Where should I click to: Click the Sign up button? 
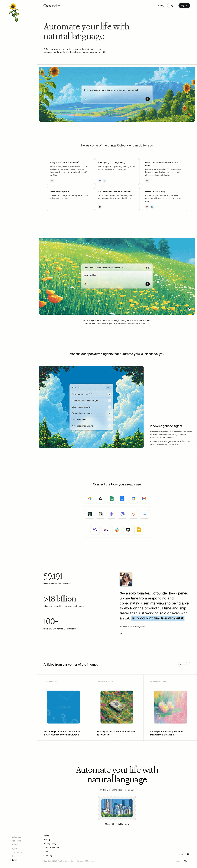coord(184,5)
